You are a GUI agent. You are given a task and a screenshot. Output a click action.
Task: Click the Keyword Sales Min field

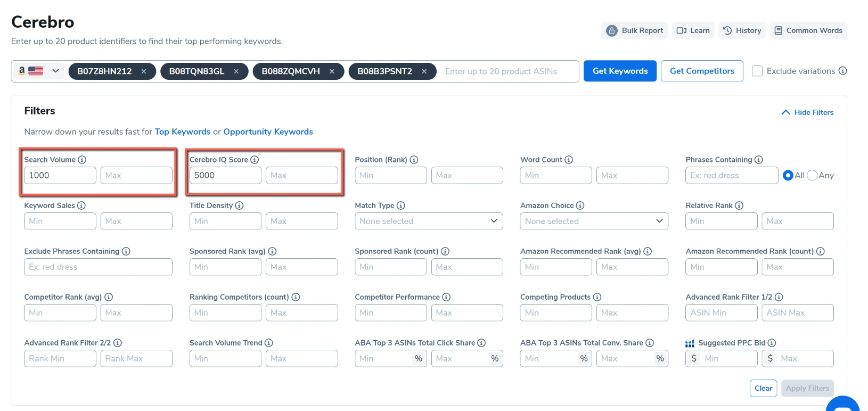click(60, 221)
